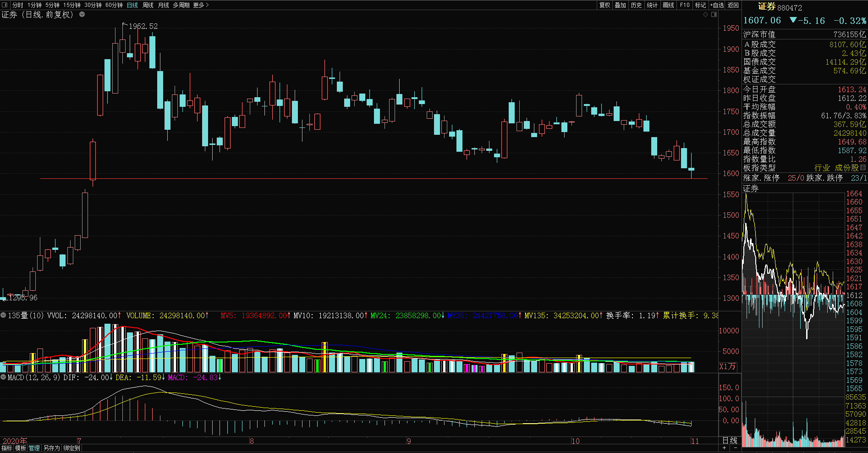868x453 pixels.
Task: Click the current price 1607.06
Action: tap(762, 20)
